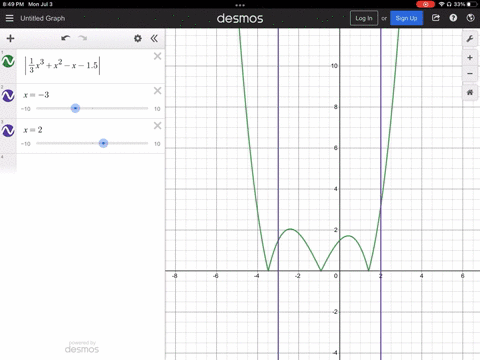480x360 pixels.
Task: Open graph settings wrench icon
Action: click(470, 39)
